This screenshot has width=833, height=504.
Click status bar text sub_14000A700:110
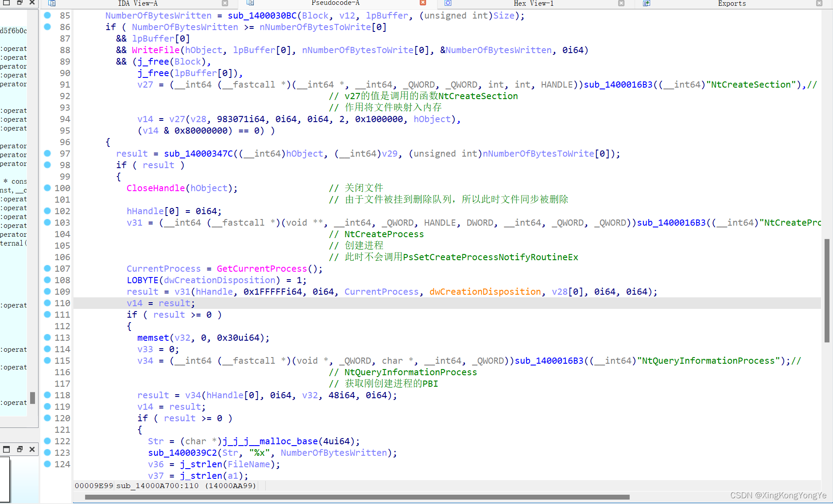[x=157, y=485]
